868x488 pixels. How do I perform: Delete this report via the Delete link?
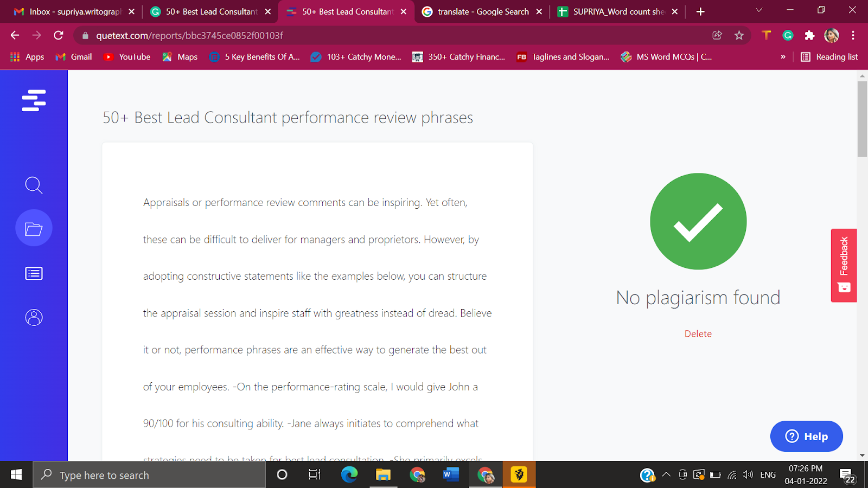pyautogui.click(x=698, y=334)
